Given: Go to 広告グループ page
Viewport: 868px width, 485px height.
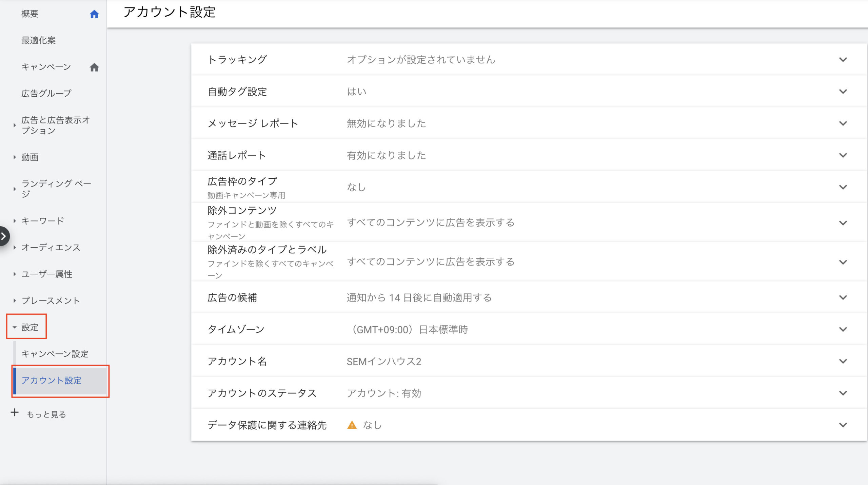Looking at the screenshot, I should 46,93.
